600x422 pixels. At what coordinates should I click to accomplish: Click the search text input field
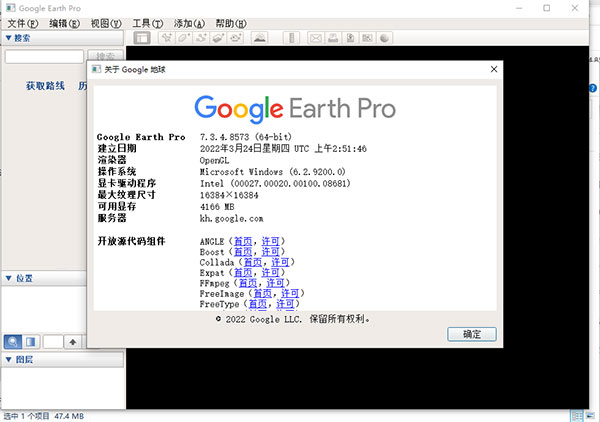(x=44, y=57)
